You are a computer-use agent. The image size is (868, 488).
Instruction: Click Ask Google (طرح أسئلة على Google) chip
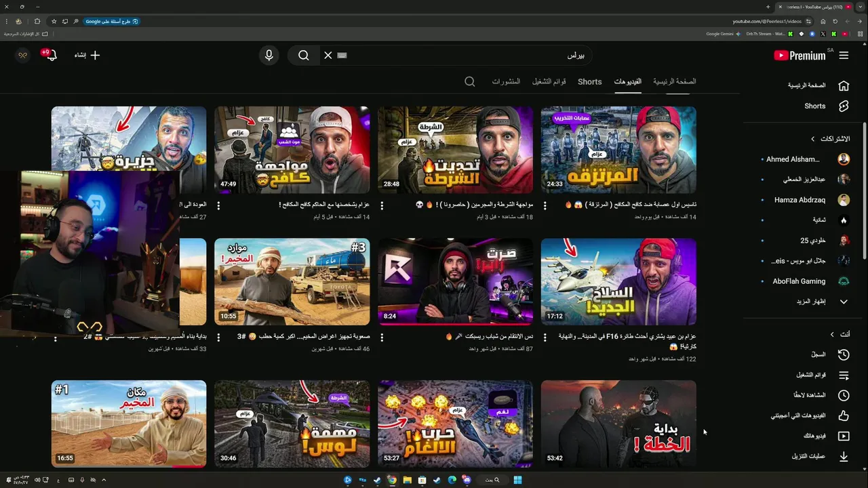click(x=111, y=22)
